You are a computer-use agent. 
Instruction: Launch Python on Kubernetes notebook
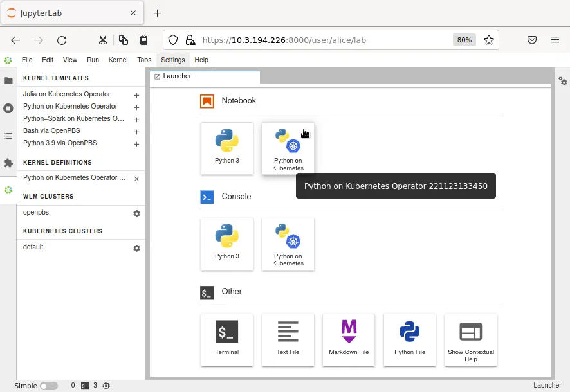[x=288, y=148]
